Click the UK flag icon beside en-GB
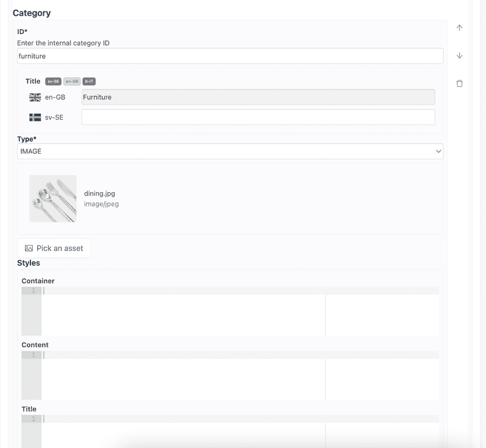The image size is (486, 448). tap(35, 97)
